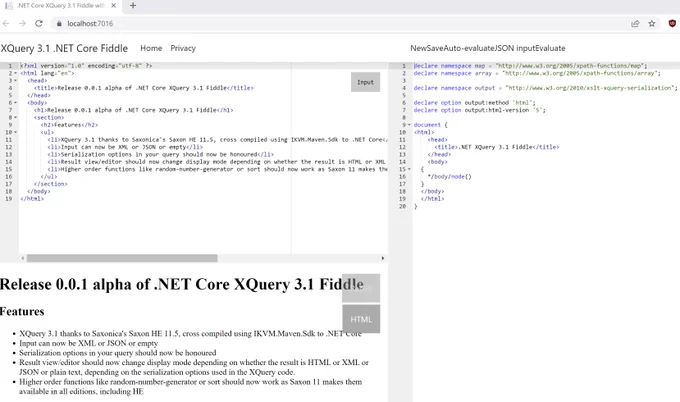Viewport: 680px width, 402px height.
Task: Click the rendered 'Release 0.0.1 alpha' heading
Action: pyautogui.click(x=182, y=284)
